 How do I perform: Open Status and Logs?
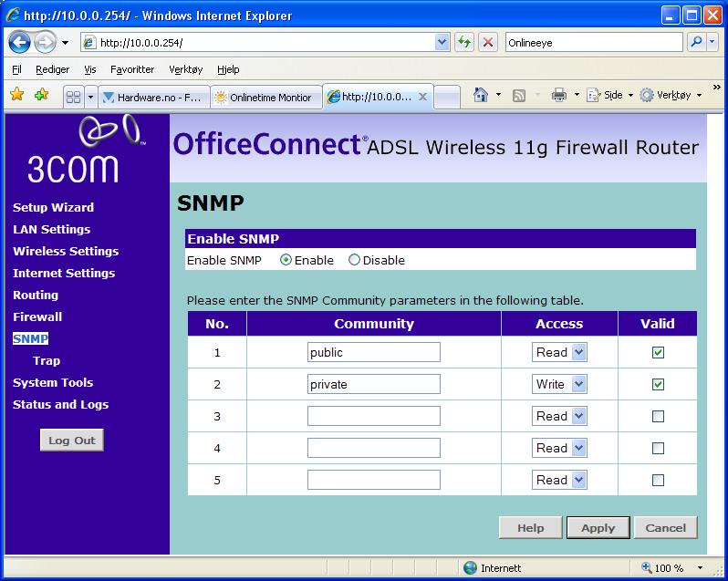[x=60, y=405]
